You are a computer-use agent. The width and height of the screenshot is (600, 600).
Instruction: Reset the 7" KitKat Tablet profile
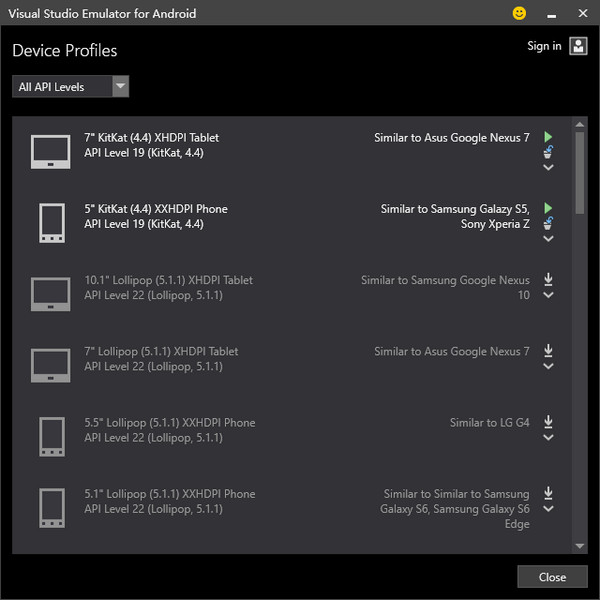548,152
